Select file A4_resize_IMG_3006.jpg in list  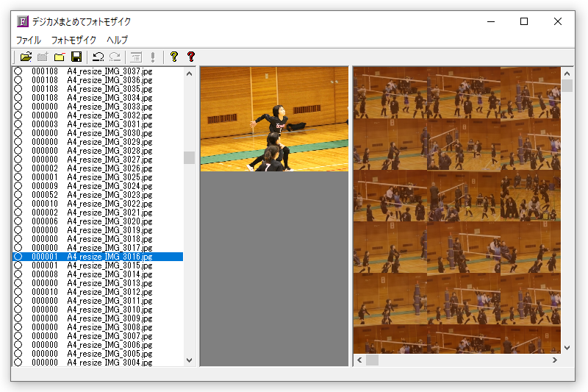(110, 345)
